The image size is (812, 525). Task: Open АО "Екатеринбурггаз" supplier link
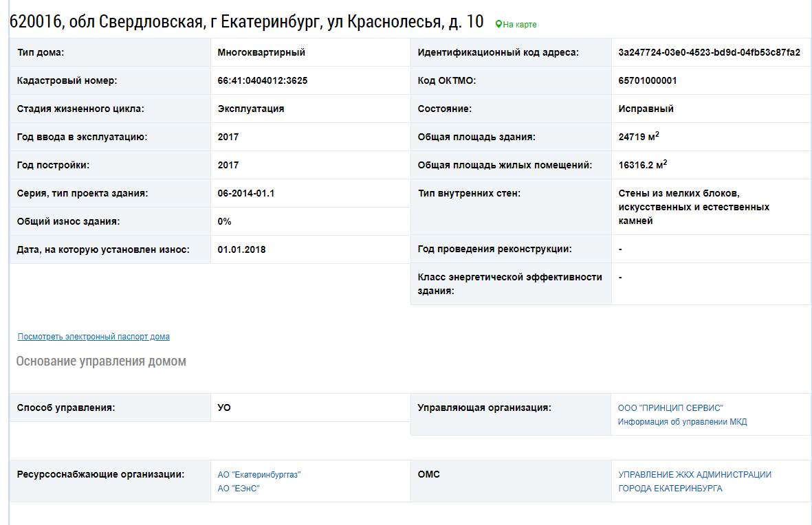pos(260,473)
